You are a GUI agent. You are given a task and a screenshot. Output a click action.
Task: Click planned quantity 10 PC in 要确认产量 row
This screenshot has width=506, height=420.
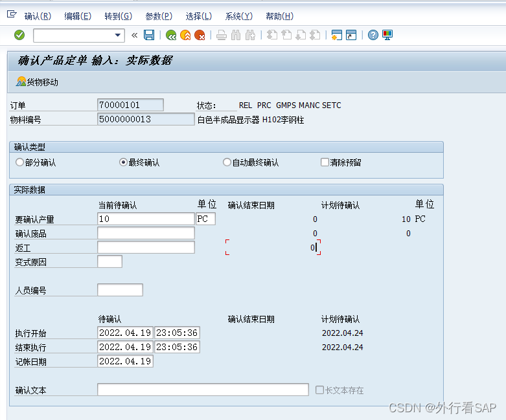pos(413,219)
